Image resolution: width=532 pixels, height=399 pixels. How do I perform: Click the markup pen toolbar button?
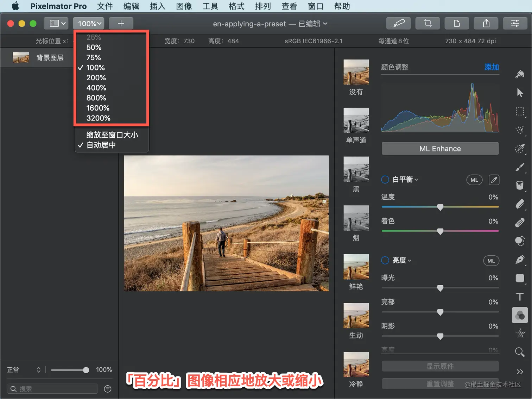coord(398,23)
